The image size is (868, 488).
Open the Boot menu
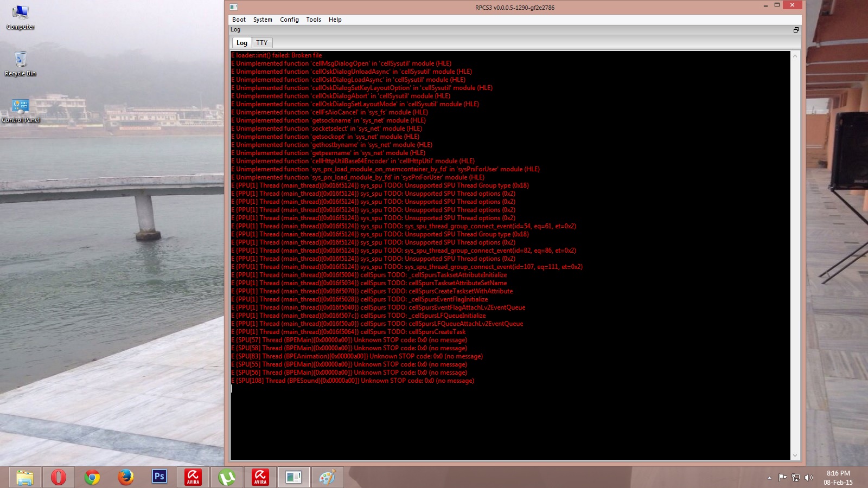tap(239, 20)
